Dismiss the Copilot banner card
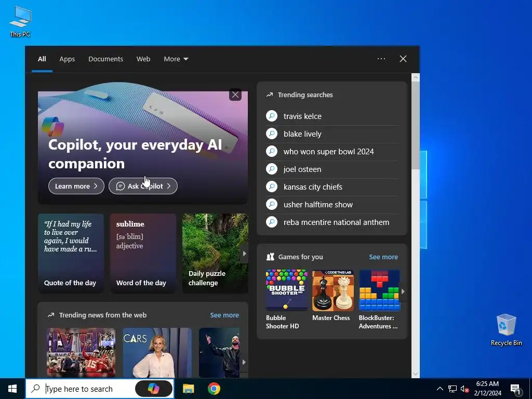Screen dimensions: 532x399 [235, 95]
